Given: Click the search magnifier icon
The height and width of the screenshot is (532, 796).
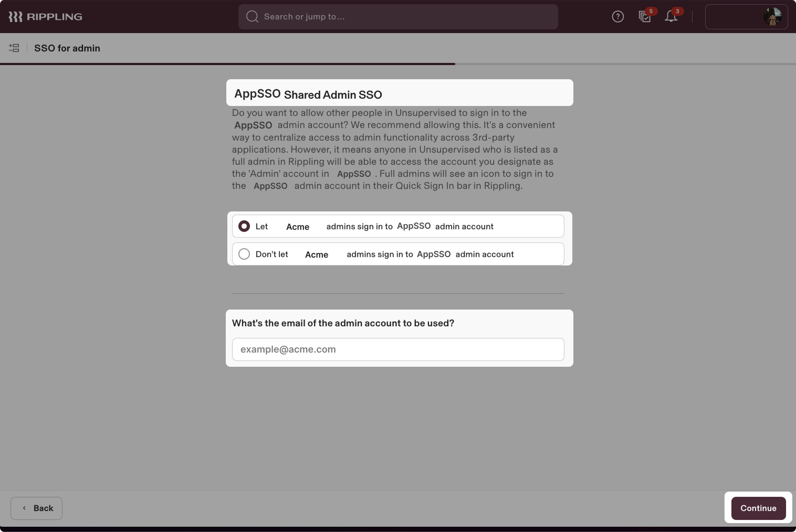Looking at the screenshot, I should [x=252, y=17].
